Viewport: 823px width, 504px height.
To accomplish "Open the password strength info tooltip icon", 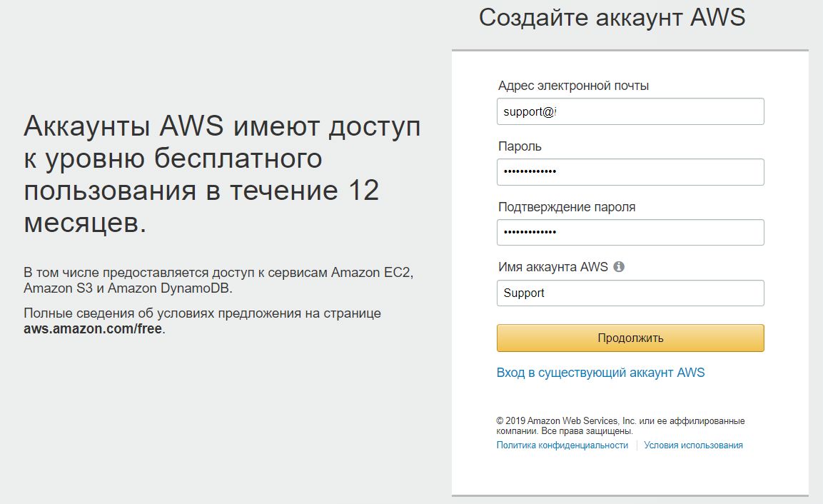I will click(x=620, y=267).
